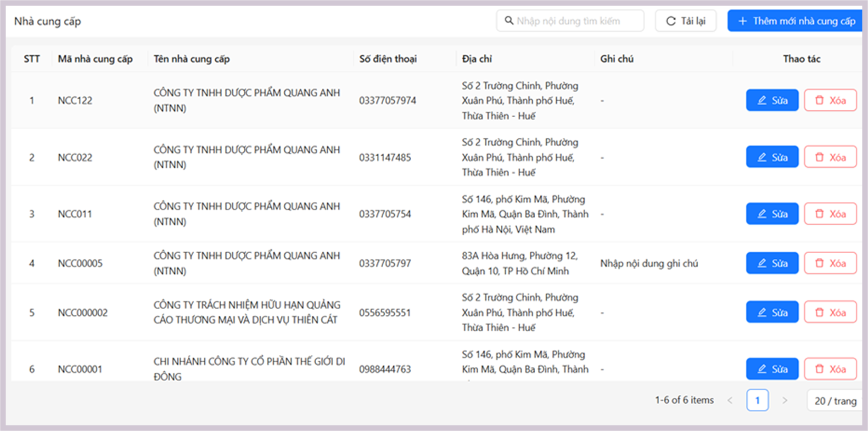Click Tên nhà cung cấp column header
Screen dimensions: 868x431
click(x=191, y=59)
